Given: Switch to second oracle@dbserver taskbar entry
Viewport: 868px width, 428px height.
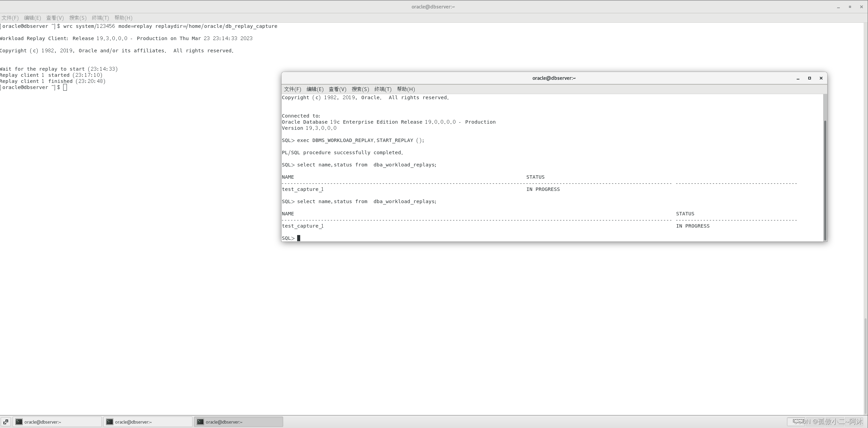Looking at the screenshot, I should pyautogui.click(x=148, y=422).
